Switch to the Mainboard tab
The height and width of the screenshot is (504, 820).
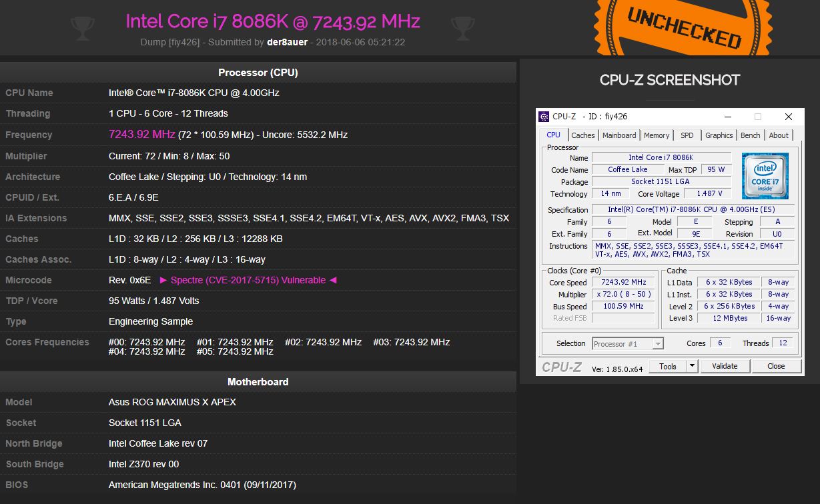click(x=619, y=135)
